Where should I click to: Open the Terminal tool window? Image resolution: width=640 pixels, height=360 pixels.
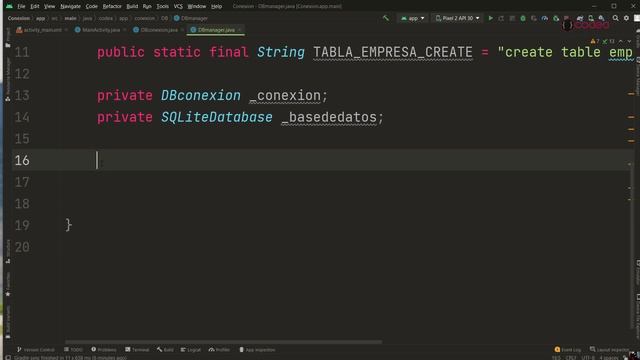pyautogui.click(x=137, y=350)
